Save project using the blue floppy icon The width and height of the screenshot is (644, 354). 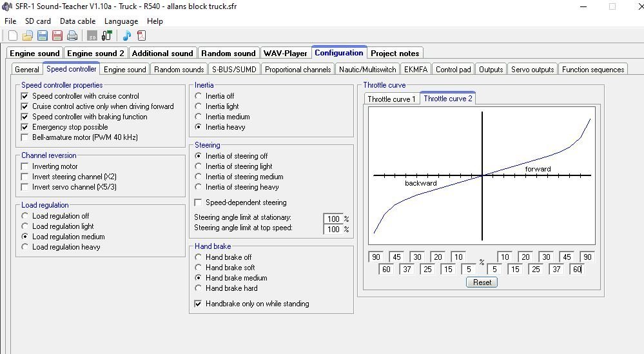[x=43, y=35]
